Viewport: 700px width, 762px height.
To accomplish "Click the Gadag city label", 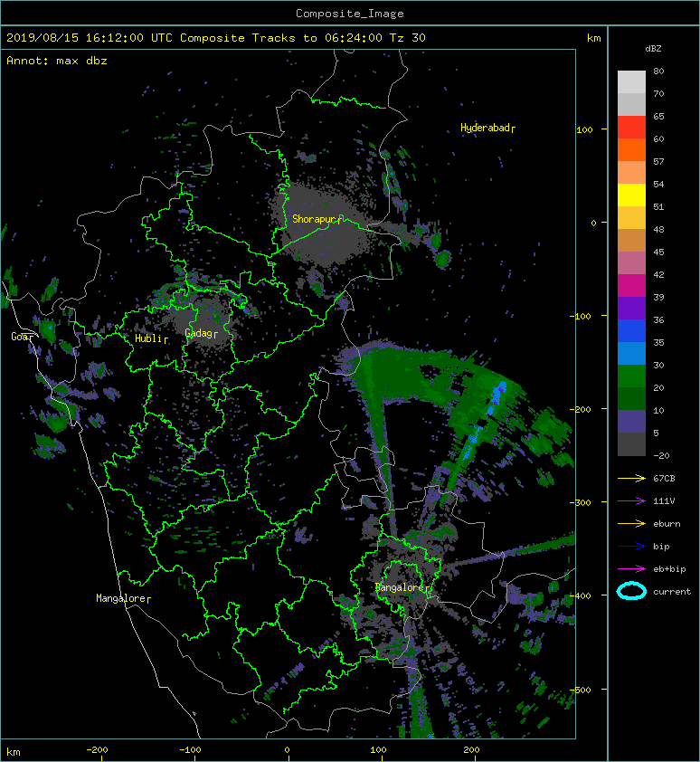I will [x=201, y=333].
